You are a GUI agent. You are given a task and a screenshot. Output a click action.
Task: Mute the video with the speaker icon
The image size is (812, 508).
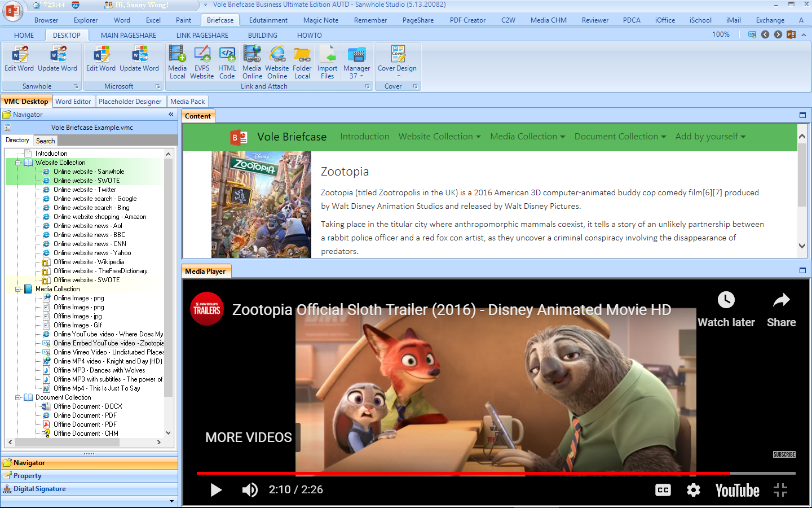point(250,490)
